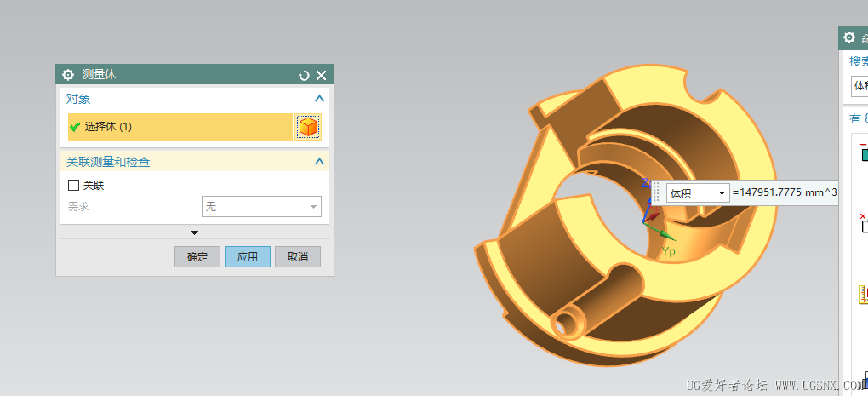The height and width of the screenshot is (396, 868).
Task: Click the 关联测量和检查 section title
Action: 108,163
